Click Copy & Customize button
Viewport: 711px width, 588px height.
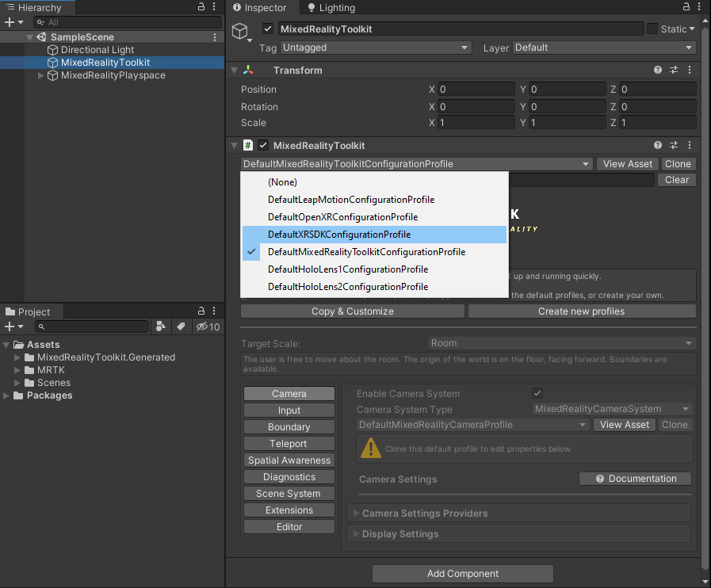(x=352, y=311)
